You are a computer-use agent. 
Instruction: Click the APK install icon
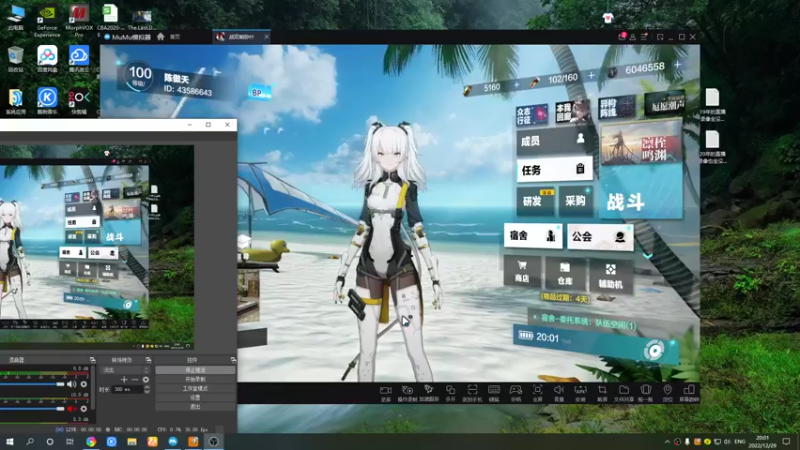(x=581, y=393)
